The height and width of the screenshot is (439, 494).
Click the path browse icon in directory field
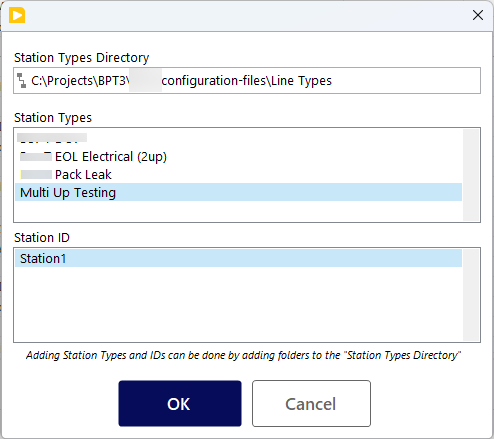pyautogui.click(x=22, y=81)
